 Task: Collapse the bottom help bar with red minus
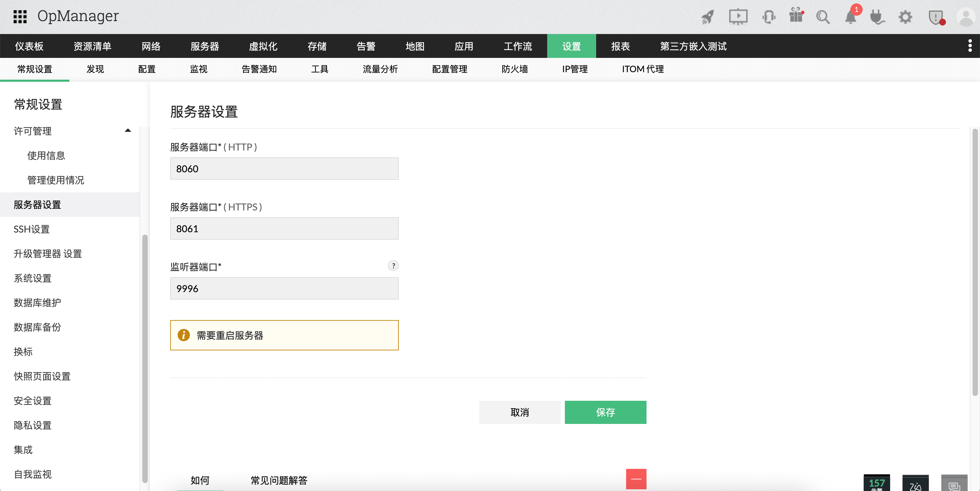636,479
